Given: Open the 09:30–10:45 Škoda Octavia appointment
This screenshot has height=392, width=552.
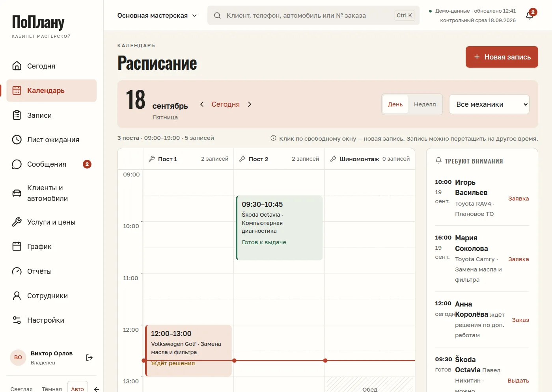Looking at the screenshot, I should (279, 228).
